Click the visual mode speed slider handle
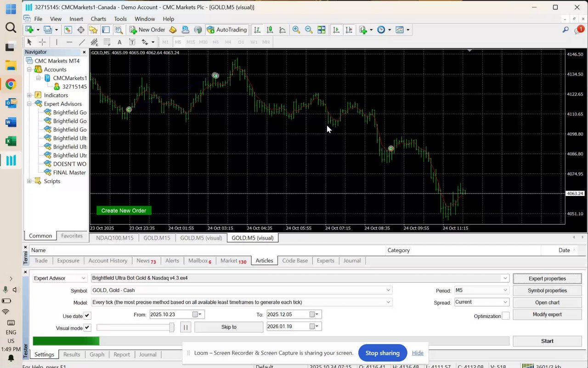 (172, 327)
